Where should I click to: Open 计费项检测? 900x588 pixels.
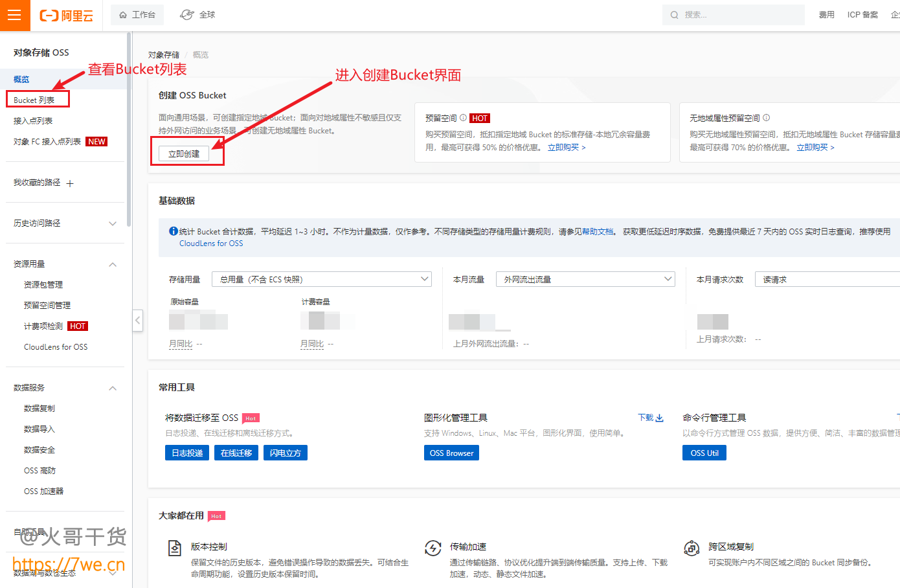coord(43,326)
